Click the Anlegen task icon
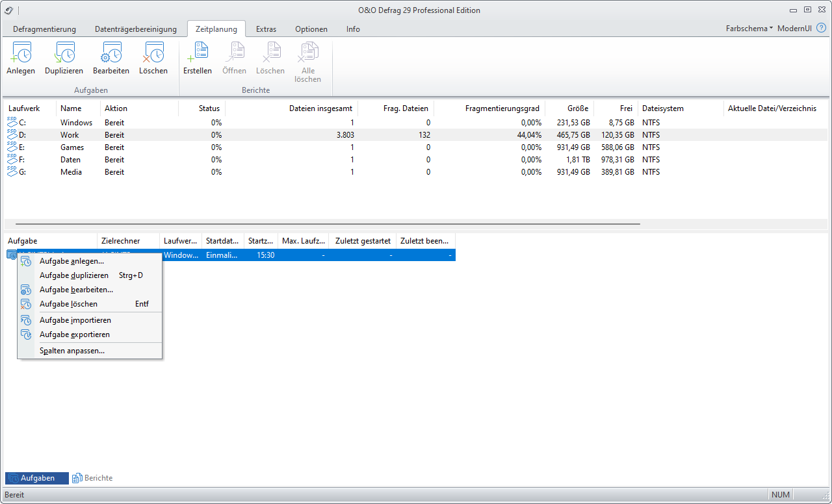Image resolution: width=832 pixels, height=504 pixels. click(21, 53)
